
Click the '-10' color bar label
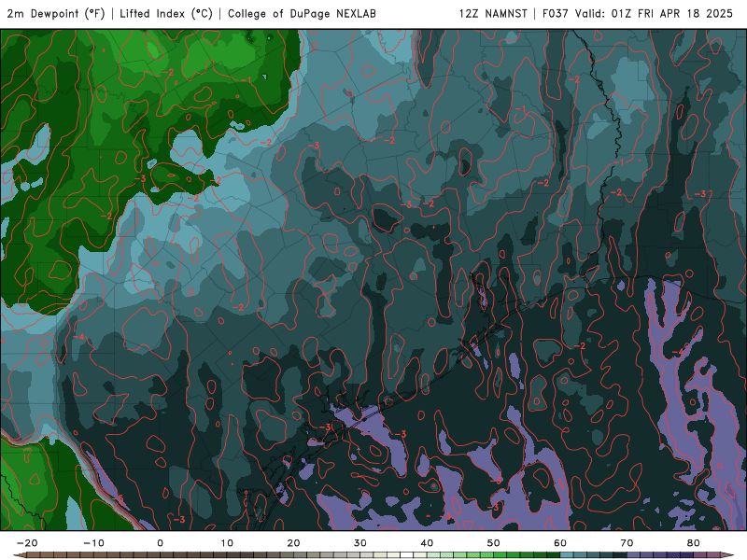pos(93,543)
